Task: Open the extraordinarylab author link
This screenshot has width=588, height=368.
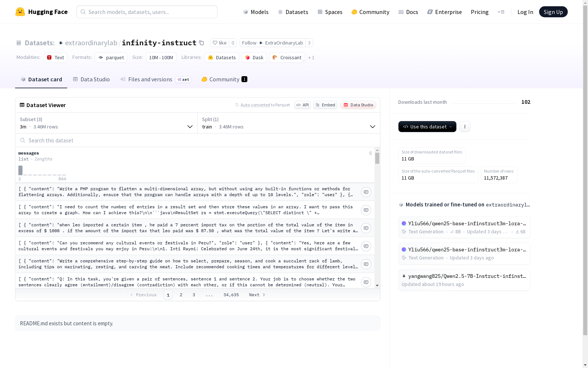Action: pos(91,43)
